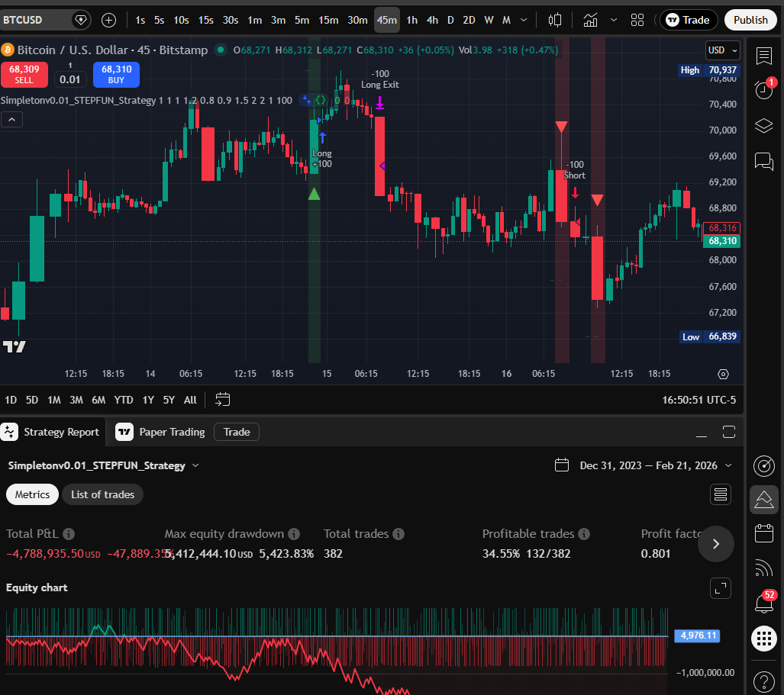This screenshot has width=784, height=695.
Task: Expand the Simpletonv0.01_STEPFUN_Strategy dropdown
Action: [x=195, y=465]
